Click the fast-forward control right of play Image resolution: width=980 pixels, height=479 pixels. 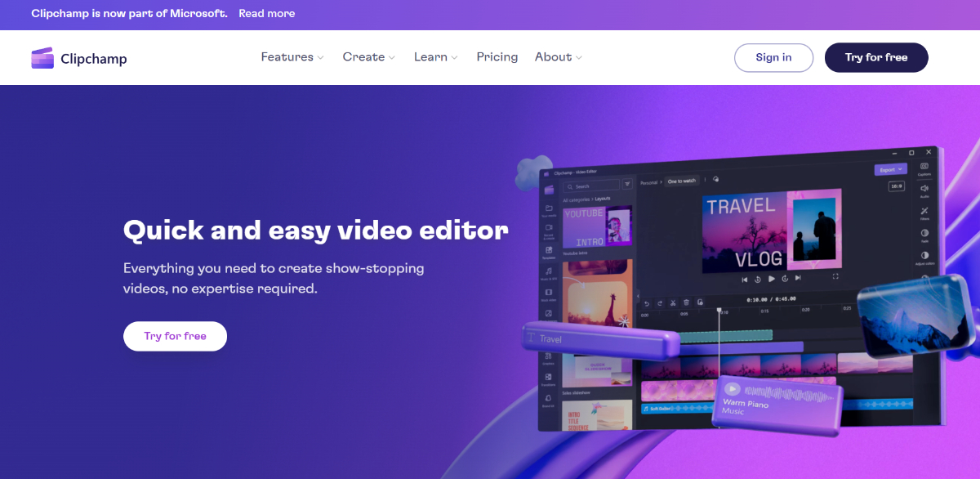(785, 278)
